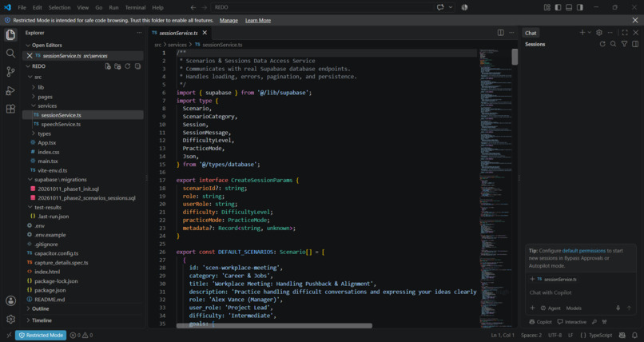Open the New Chat dropdown arrow
Viewport: 644px width, 342px height.
(590, 33)
